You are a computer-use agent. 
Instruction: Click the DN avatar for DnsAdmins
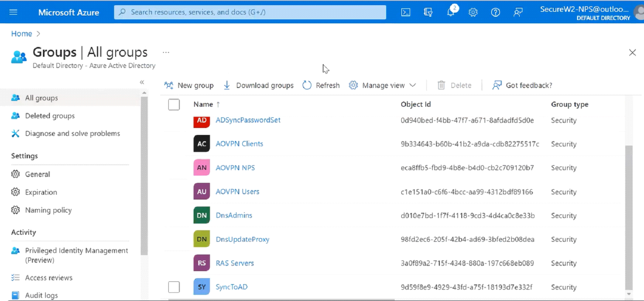pyautogui.click(x=201, y=215)
